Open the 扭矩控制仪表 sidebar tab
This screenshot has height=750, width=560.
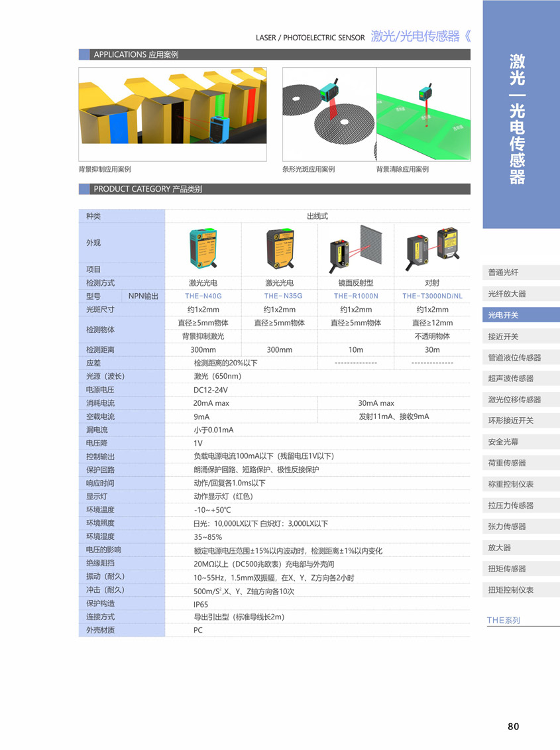click(521, 590)
